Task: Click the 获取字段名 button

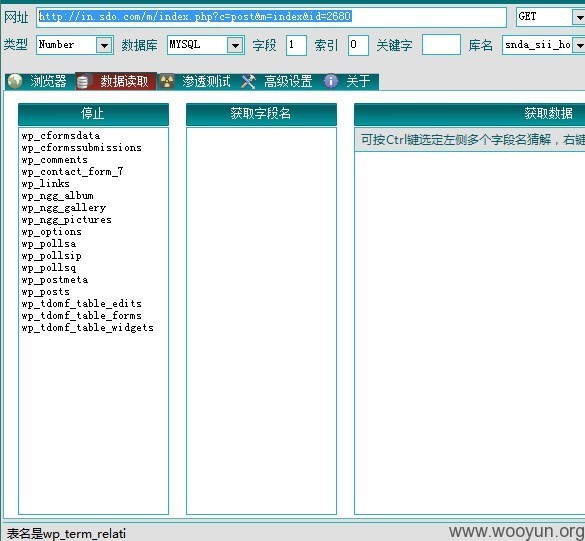Action: pos(261,114)
